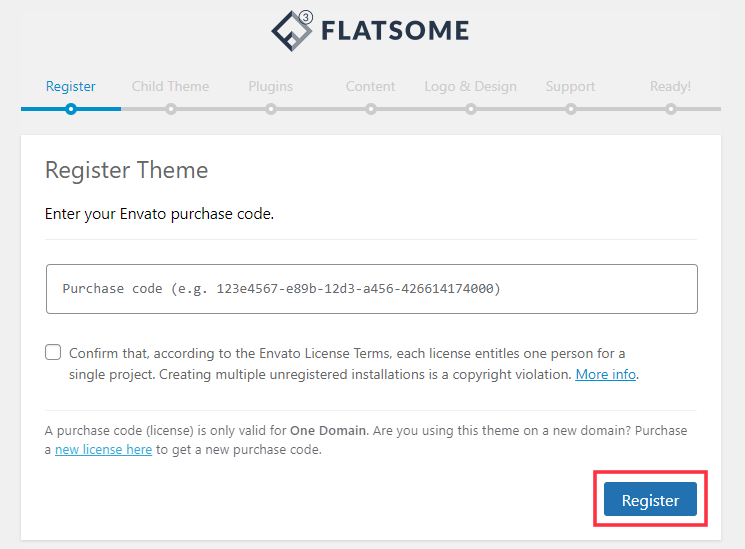This screenshot has height=549, width=745.
Task: Click the blue Register progress dot
Action: [71, 109]
